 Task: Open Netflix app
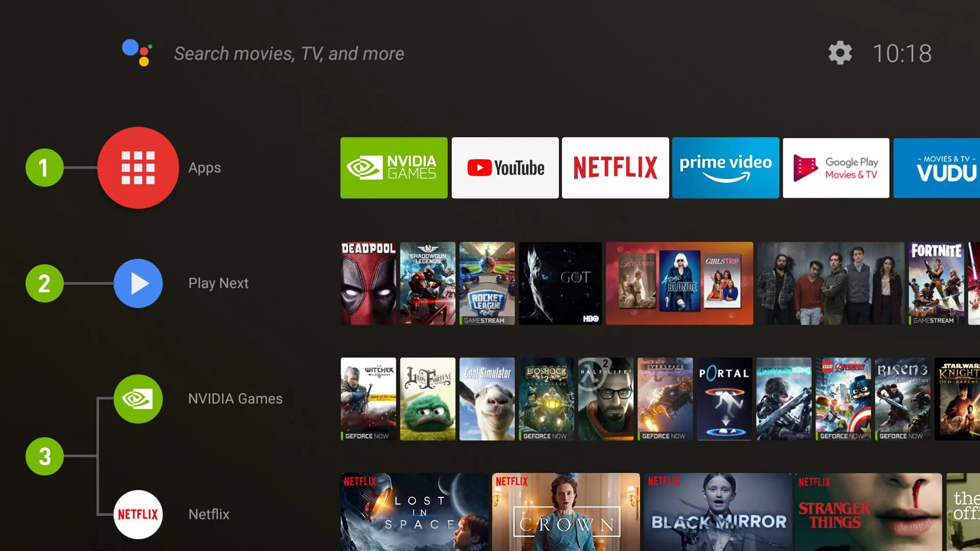(614, 167)
